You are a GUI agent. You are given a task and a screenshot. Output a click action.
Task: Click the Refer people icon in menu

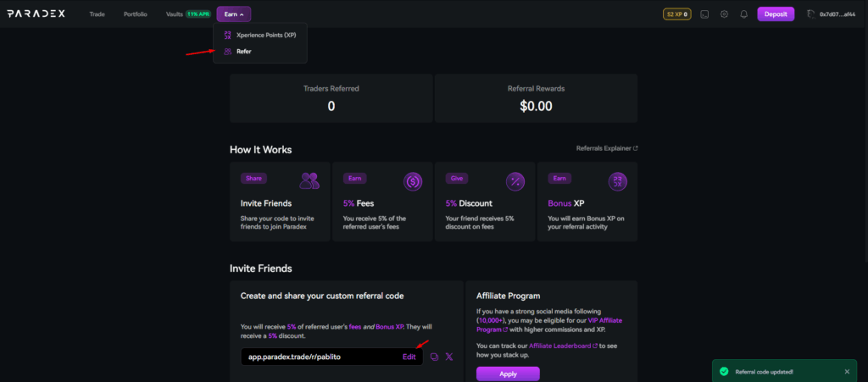[x=227, y=52]
